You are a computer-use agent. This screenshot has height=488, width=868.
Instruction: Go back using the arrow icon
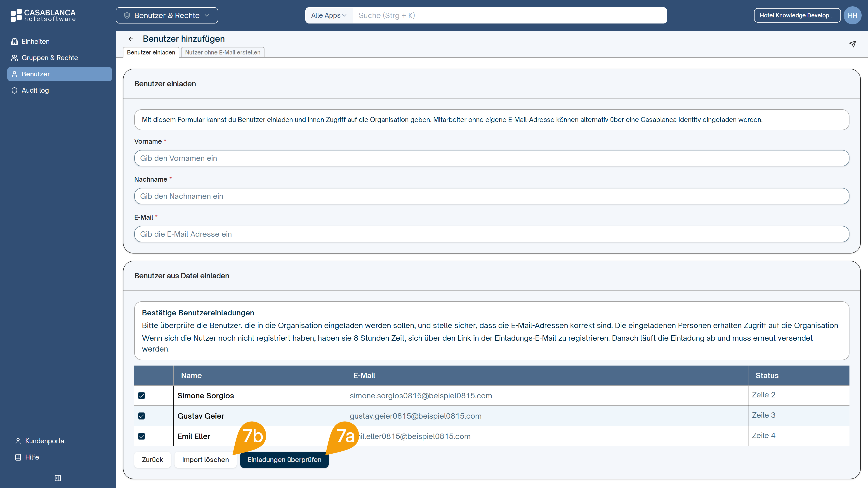[131, 39]
